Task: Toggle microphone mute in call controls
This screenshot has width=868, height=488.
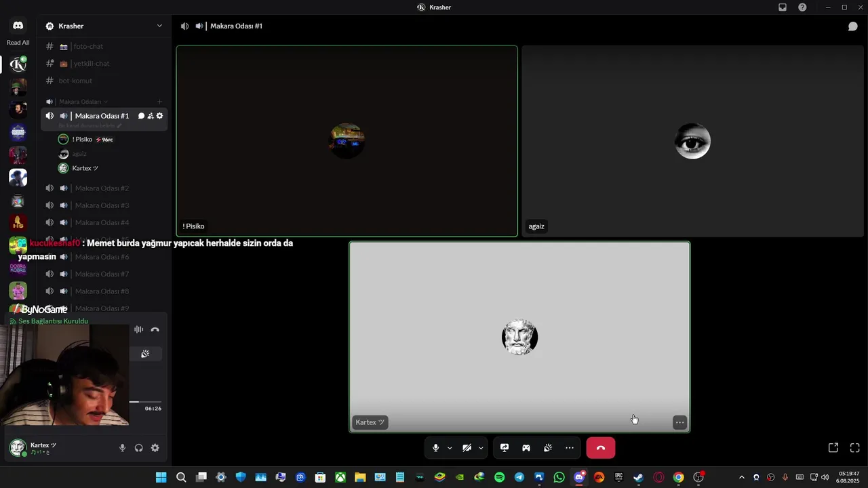Action: (435, 448)
